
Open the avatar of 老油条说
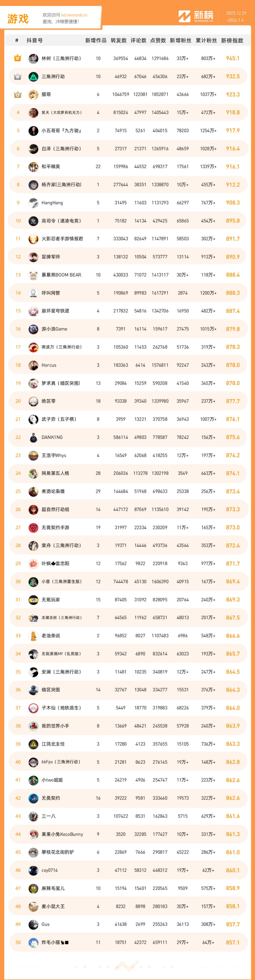click(x=34, y=636)
